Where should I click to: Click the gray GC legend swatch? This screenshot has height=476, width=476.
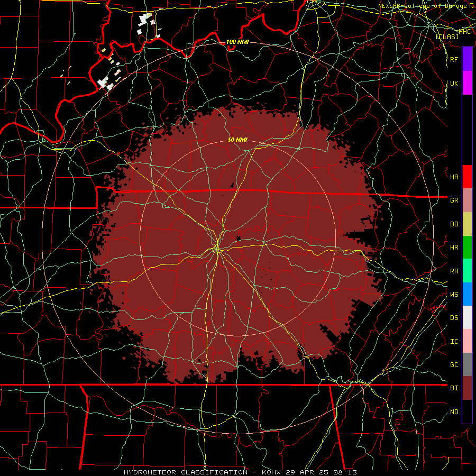[x=467, y=364]
